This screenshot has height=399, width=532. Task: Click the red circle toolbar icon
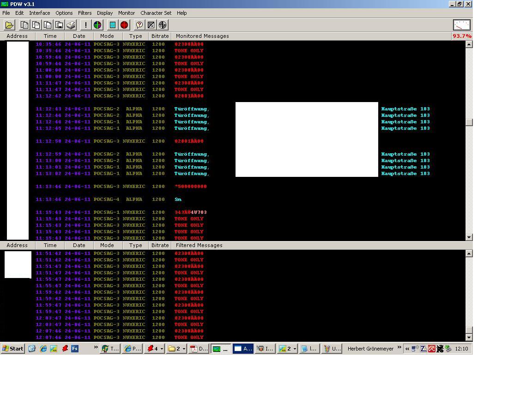pyautogui.click(x=124, y=25)
